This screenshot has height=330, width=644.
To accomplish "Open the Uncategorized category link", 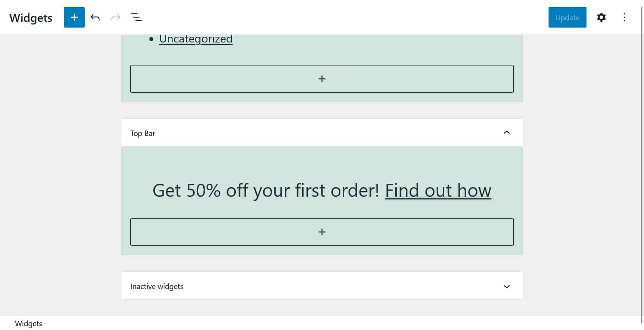I will (x=195, y=39).
